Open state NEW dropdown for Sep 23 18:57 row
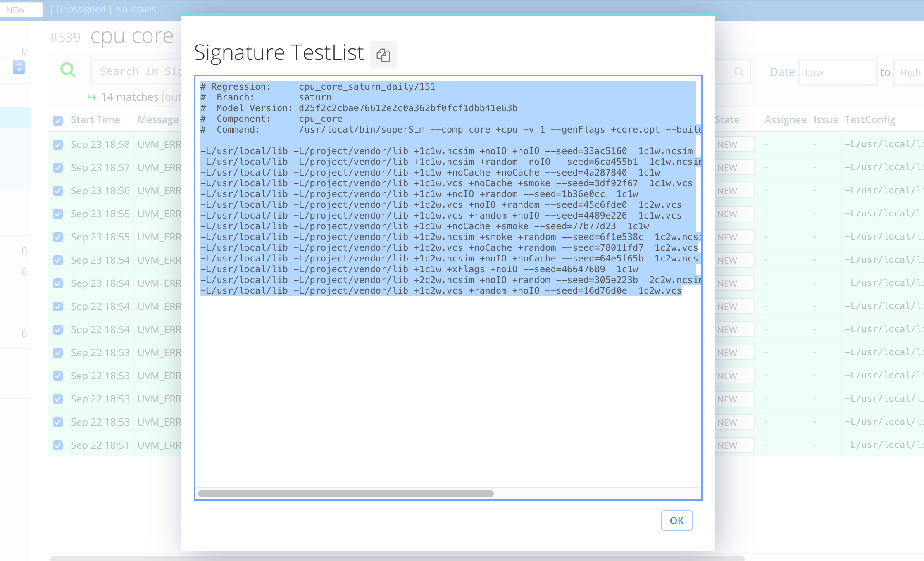This screenshot has width=924, height=561. click(x=735, y=168)
